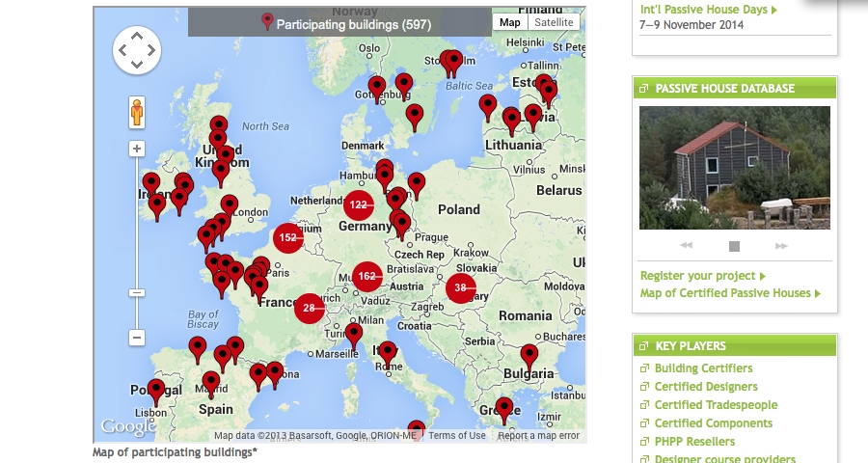Click the Passive House photo thumbnail

pyautogui.click(x=734, y=168)
